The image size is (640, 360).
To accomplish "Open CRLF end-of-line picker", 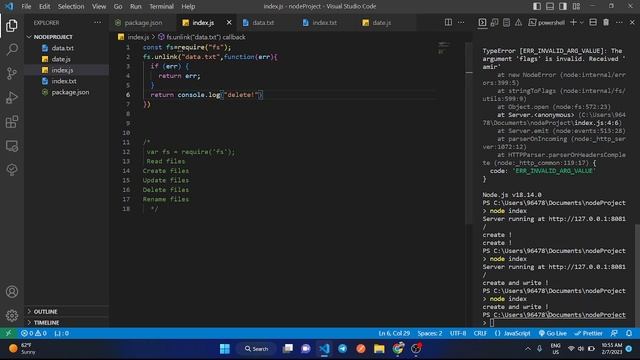I will point(480,333).
